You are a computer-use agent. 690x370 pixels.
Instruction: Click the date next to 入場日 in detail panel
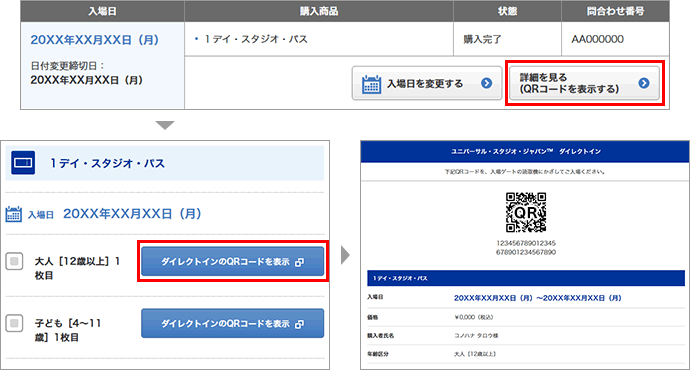132,214
